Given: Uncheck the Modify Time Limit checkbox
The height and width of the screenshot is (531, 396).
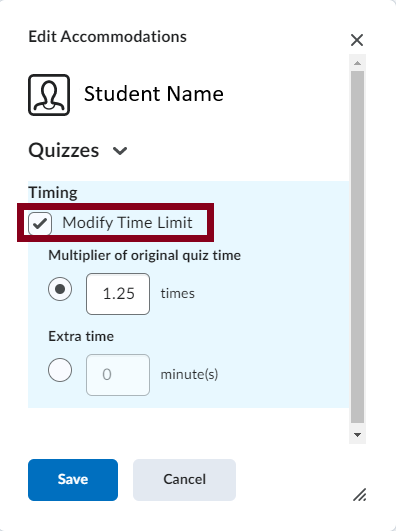Looking at the screenshot, I should [x=40, y=224].
